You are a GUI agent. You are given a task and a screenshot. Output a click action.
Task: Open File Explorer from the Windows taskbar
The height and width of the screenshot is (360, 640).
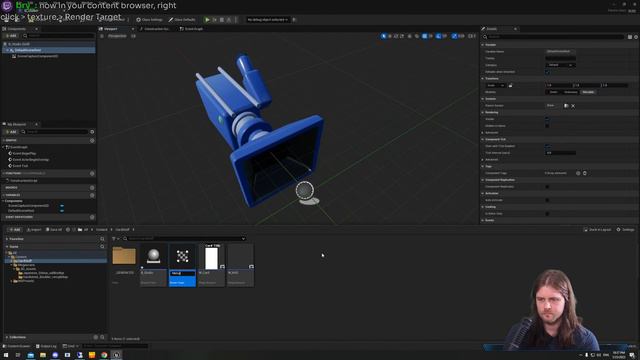tap(43, 355)
